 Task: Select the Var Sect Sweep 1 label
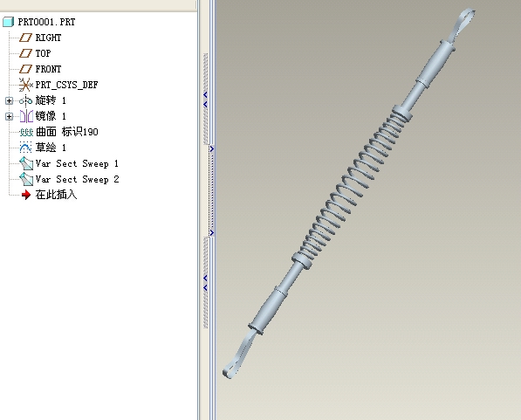tap(77, 163)
